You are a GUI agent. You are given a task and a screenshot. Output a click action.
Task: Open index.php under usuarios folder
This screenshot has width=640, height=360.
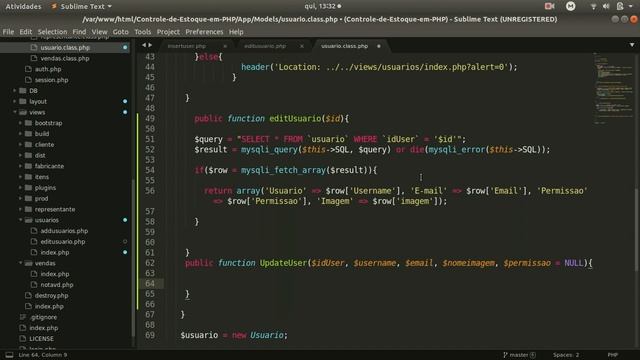tap(55, 253)
